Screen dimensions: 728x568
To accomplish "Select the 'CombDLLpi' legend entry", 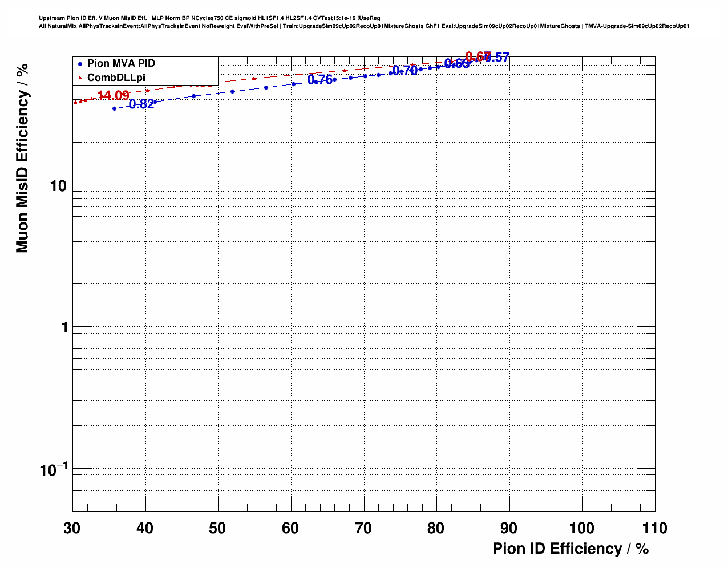I will (x=116, y=78).
